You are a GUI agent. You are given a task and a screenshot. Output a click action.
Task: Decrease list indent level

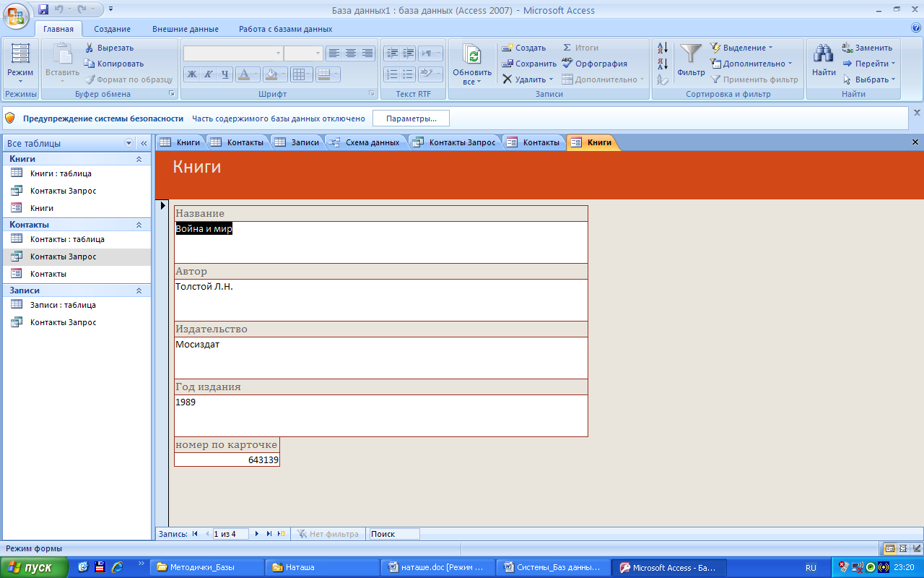pyautogui.click(x=391, y=53)
